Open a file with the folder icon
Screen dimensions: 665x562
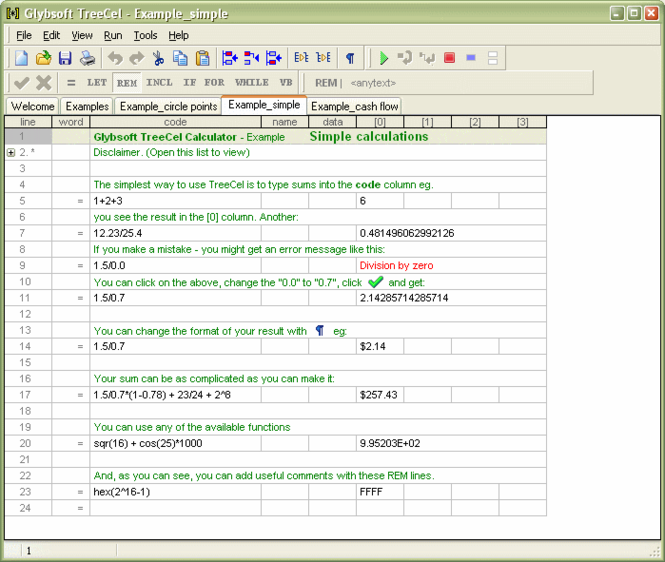coord(43,58)
